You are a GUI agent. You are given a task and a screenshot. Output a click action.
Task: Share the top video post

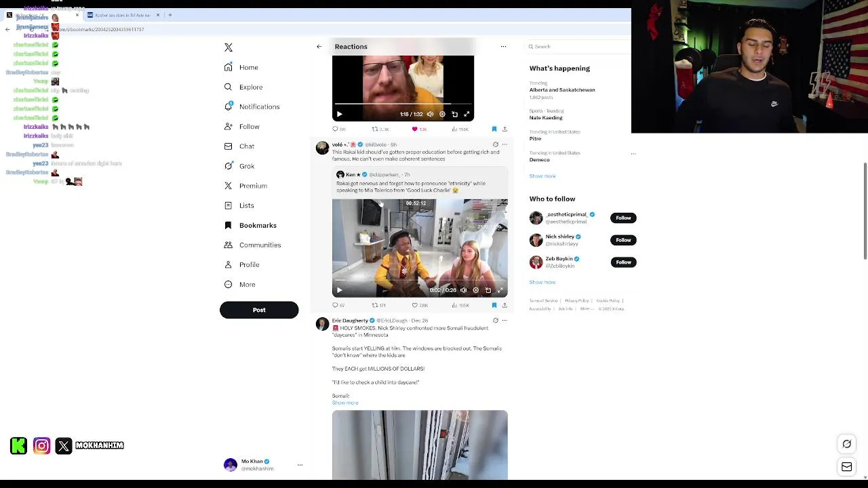[x=505, y=129]
